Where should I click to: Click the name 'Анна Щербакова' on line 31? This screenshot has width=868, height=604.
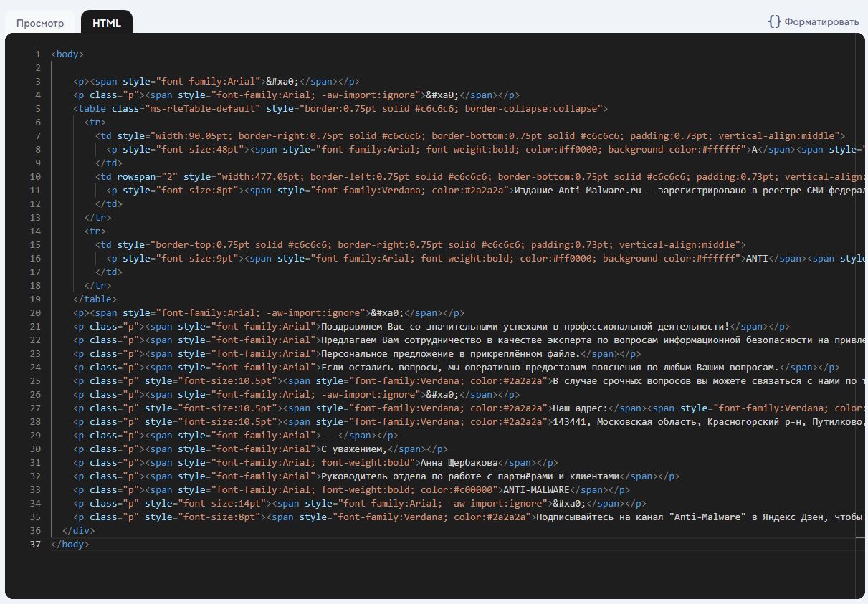(459, 463)
